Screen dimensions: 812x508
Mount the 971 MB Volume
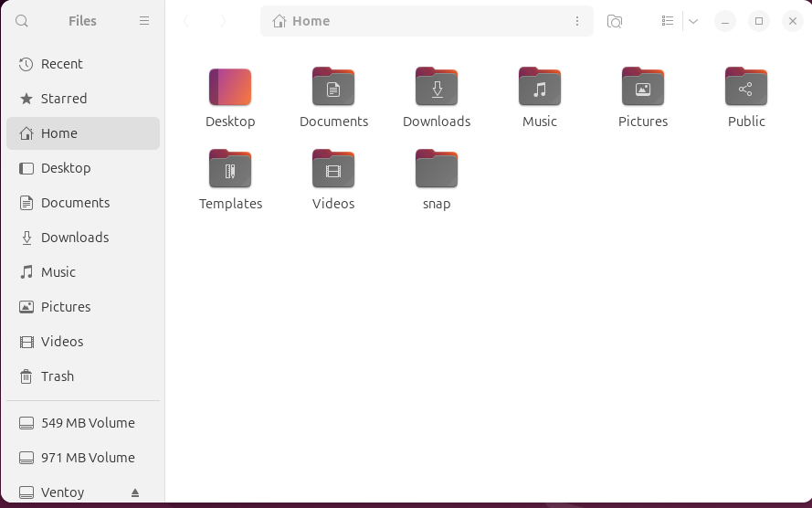click(x=88, y=458)
